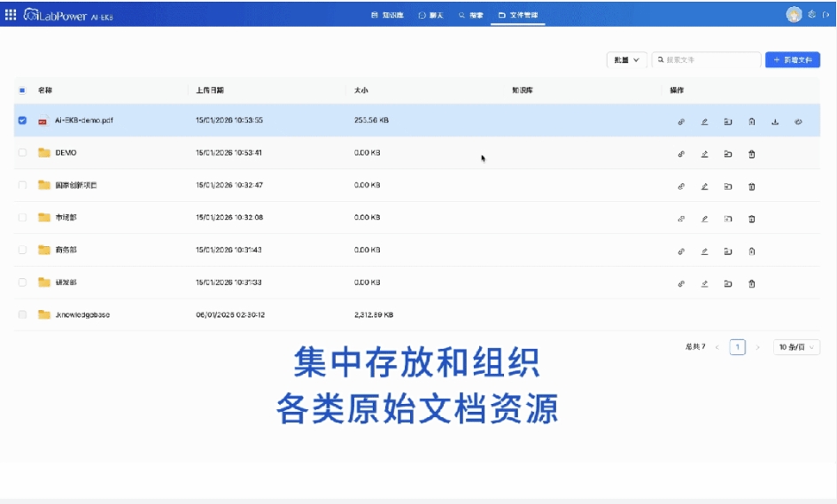This screenshot has height=504, width=837.
Task: Toggle the select-all checkbox in table header
Action: click(22, 90)
